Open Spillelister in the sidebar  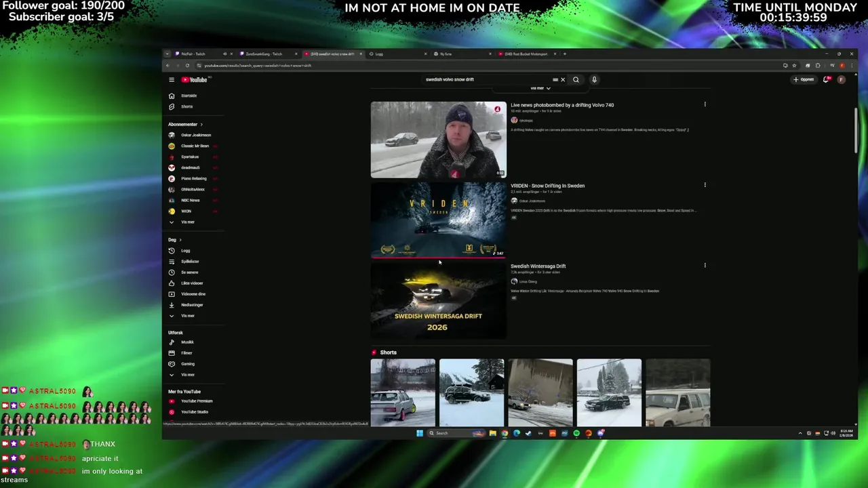[x=190, y=262]
